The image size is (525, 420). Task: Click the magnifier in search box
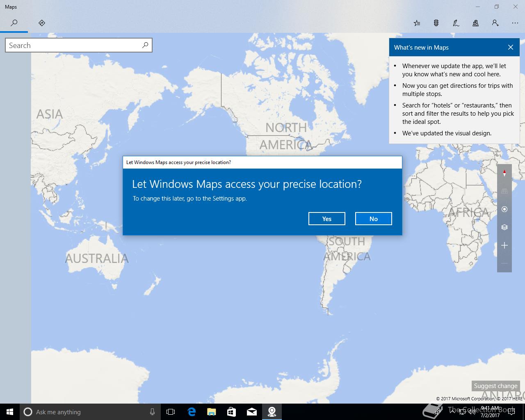coord(145,45)
